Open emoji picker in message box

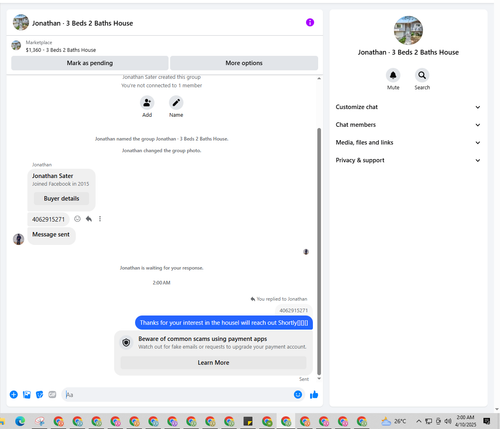tap(298, 395)
